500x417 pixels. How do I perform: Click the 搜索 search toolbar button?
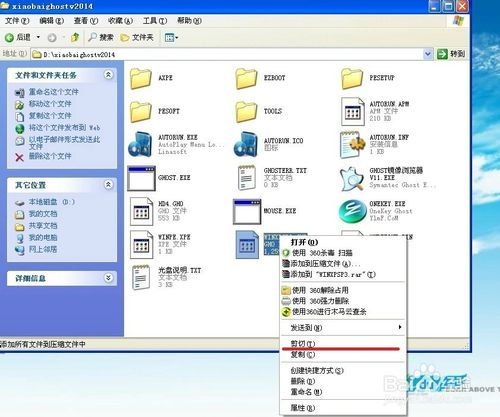pyautogui.click(x=101, y=37)
